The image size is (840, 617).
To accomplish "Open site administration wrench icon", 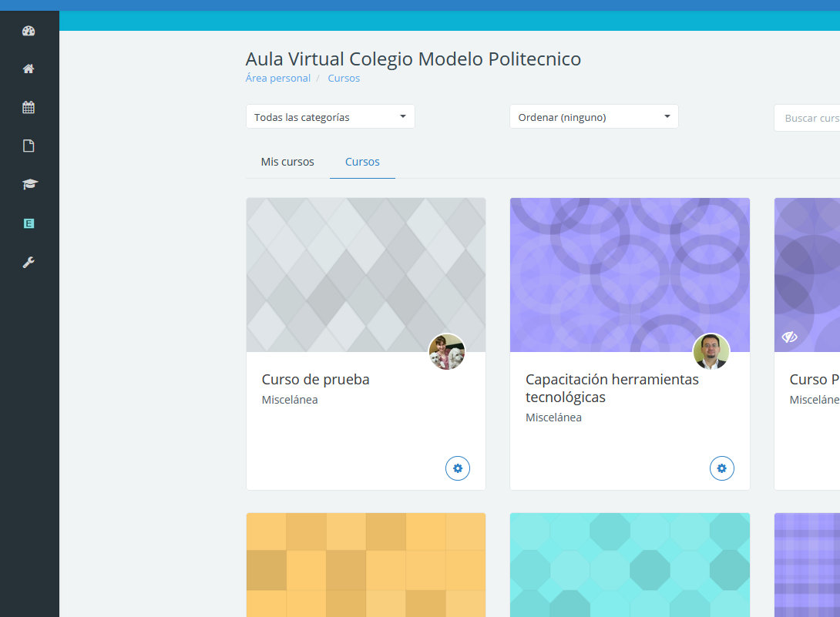I will point(29,262).
